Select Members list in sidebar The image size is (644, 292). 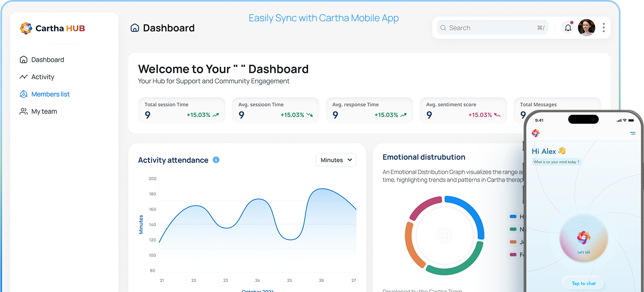50,94
